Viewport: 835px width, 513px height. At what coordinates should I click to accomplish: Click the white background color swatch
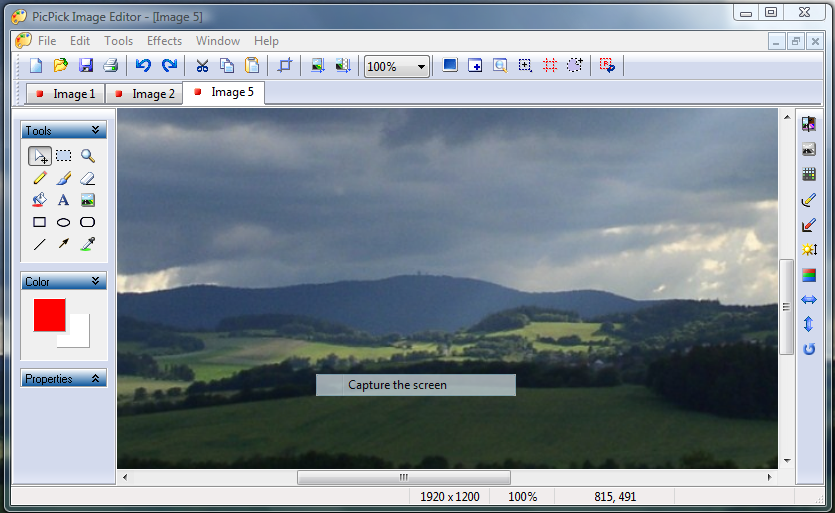pyautogui.click(x=78, y=336)
